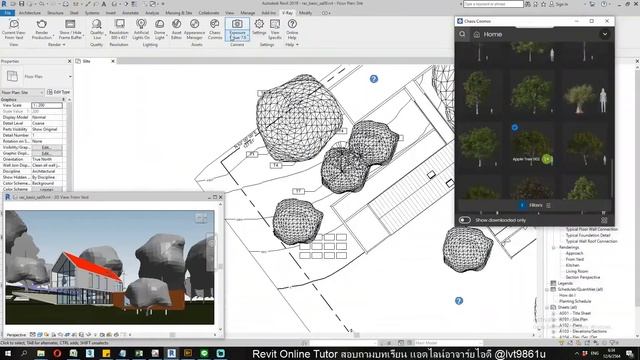Open the Opera browser from taskbar
The height and width of the screenshot is (360, 640).
[x=57, y=353]
